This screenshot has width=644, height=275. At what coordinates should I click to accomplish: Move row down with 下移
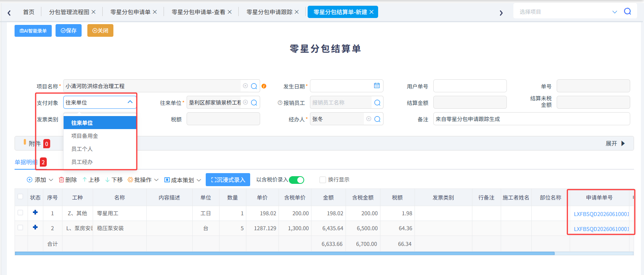(x=114, y=180)
